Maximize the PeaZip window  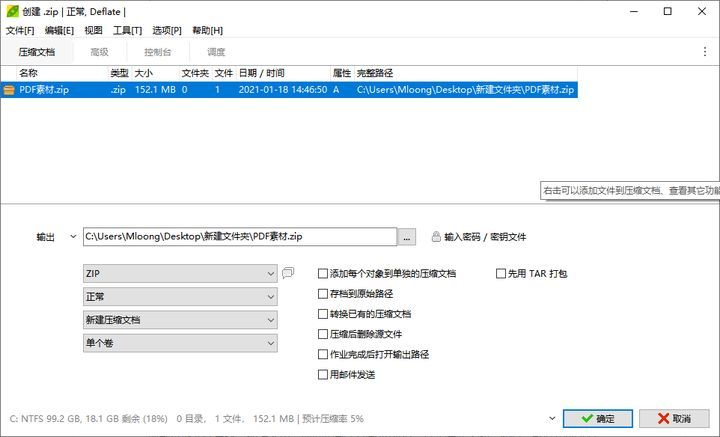668,11
